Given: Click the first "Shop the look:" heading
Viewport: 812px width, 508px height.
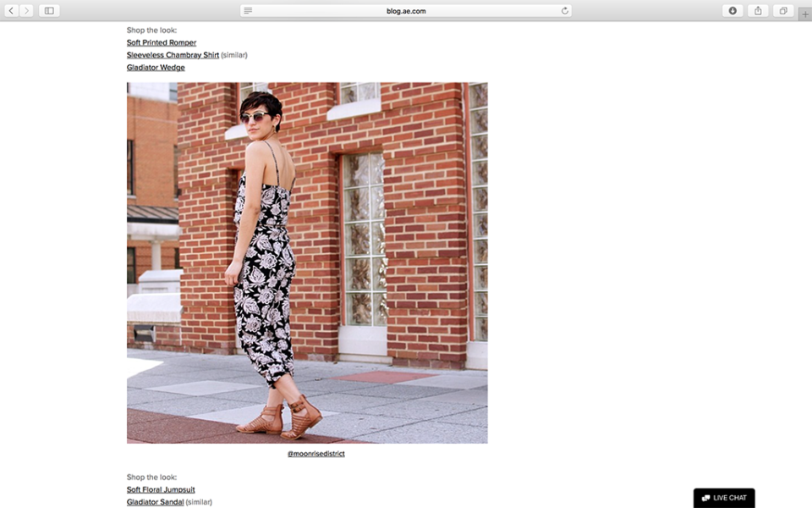Looking at the screenshot, I should click(151, 30).
